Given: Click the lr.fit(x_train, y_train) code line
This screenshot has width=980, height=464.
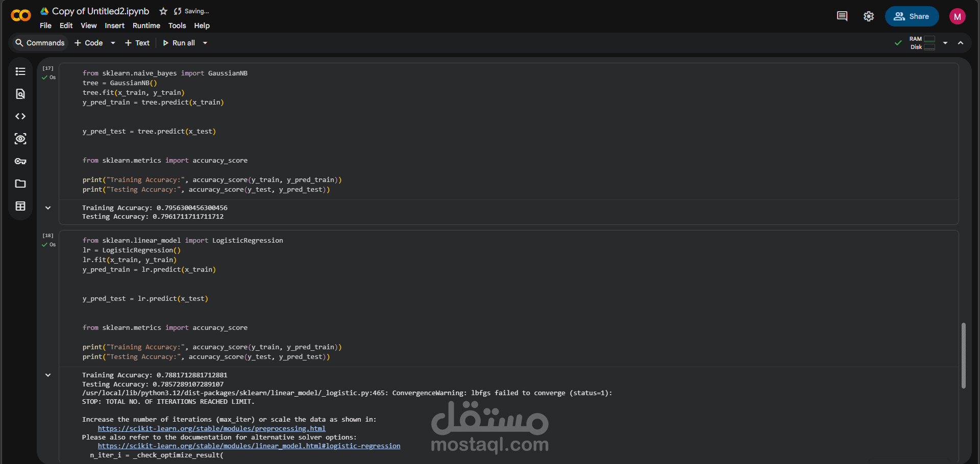Looking at the screenshot, I should (130, 260).
